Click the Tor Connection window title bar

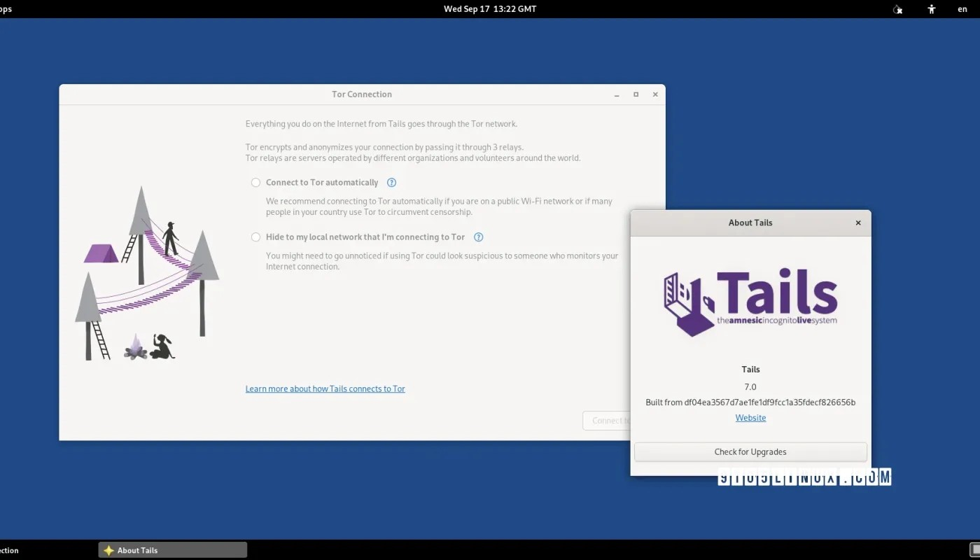(362, 94)
